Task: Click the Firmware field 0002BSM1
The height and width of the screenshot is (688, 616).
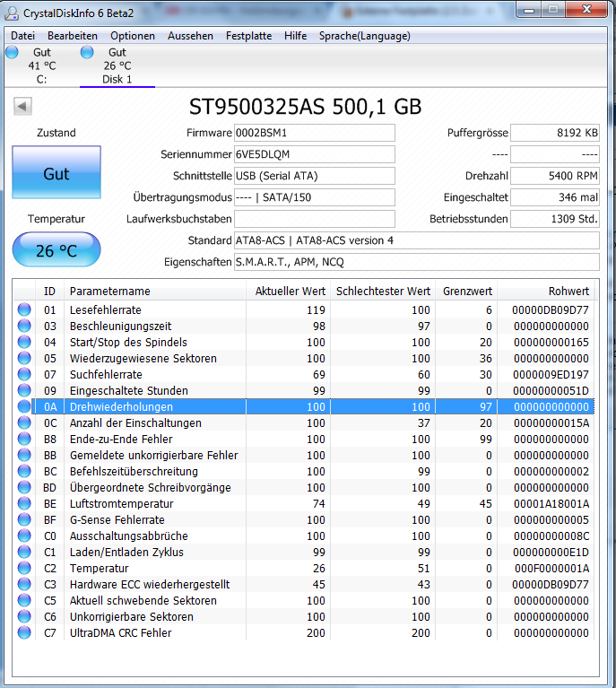Action: [315, 133]
